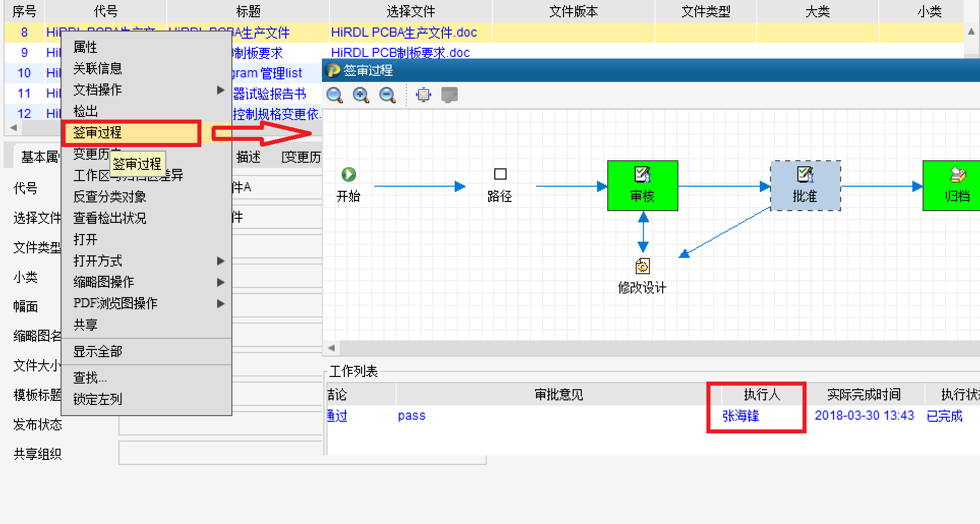Expand the 文档操作 submenu

pyautogui.click(x=146, y=90)
